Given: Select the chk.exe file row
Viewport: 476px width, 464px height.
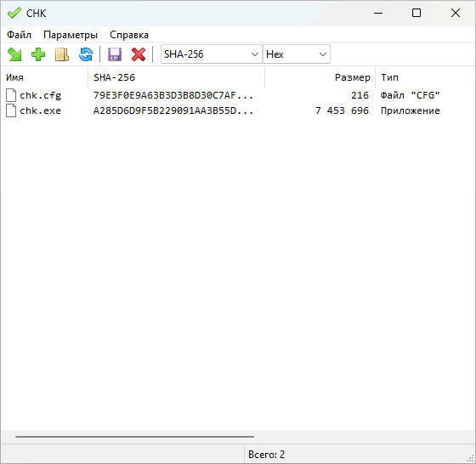Looking at the screenshot, I should [x=238, y=110].
